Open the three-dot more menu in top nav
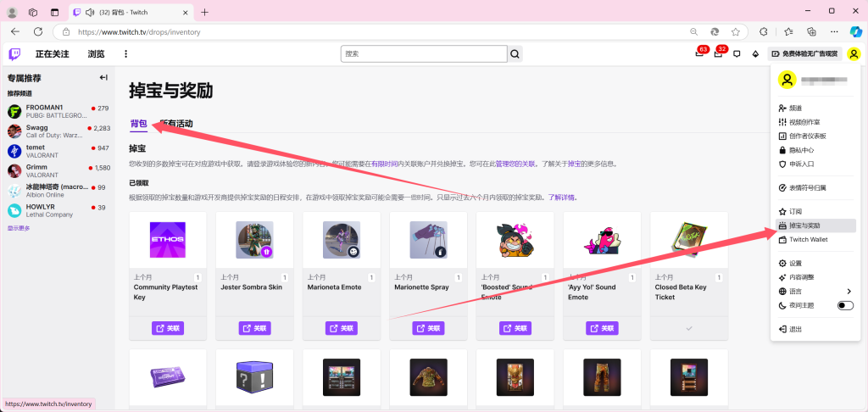Viewport: 868px width, 412px height. 125,53
